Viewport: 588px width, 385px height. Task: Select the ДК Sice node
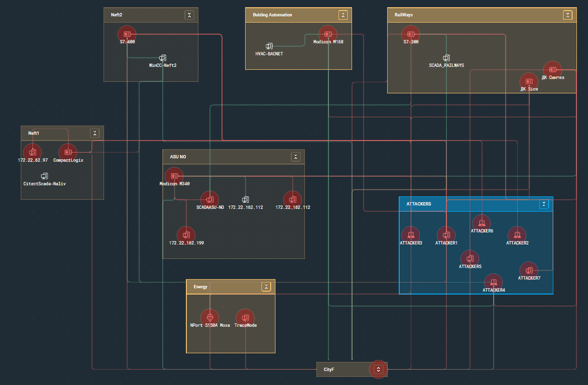tap(529, 81)
